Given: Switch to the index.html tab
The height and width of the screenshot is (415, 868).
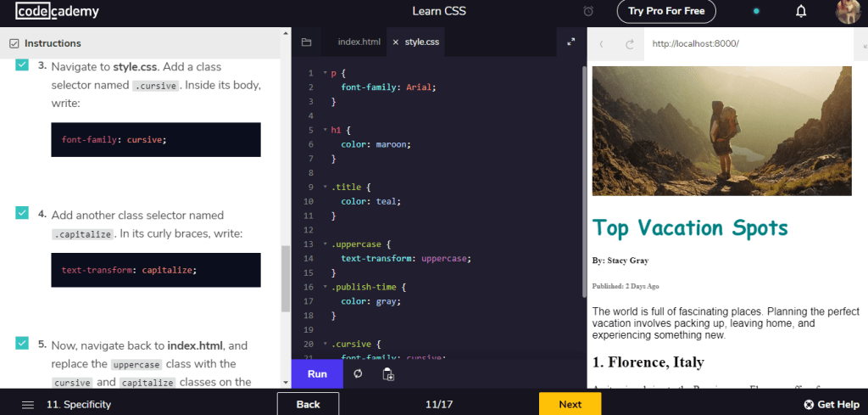Looking at the screenshot, I should point(359,42).
